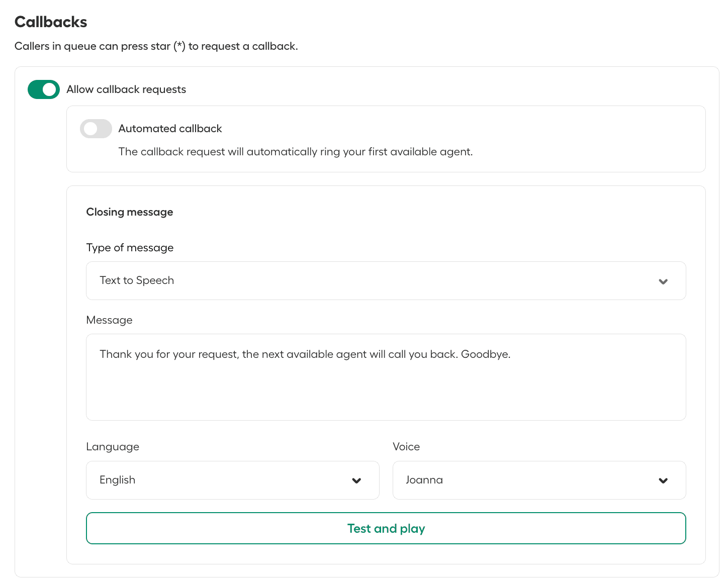Click the Closing message section heading

pos(130,212)
